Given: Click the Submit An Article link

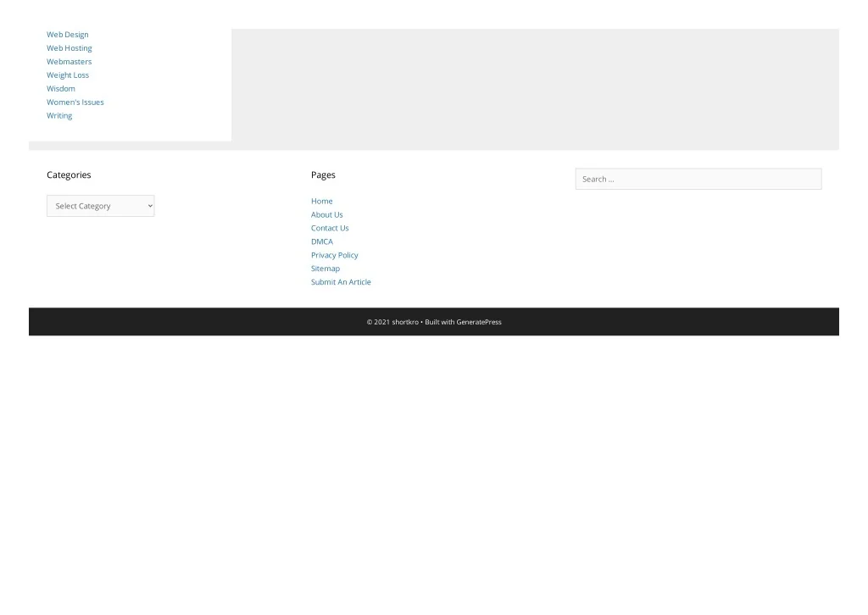Looking at the screenshot, I should pyautogui.click(x=341, y=283).
